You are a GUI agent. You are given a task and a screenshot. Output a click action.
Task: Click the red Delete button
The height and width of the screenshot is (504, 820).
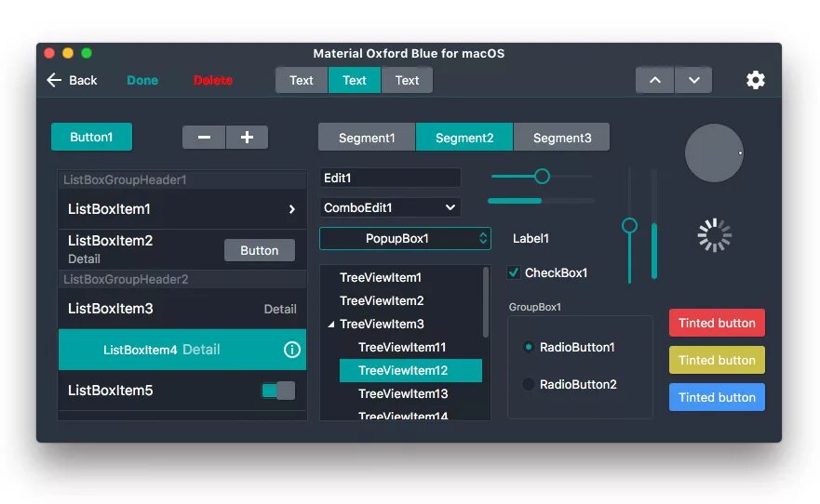[x=213, y=80]
